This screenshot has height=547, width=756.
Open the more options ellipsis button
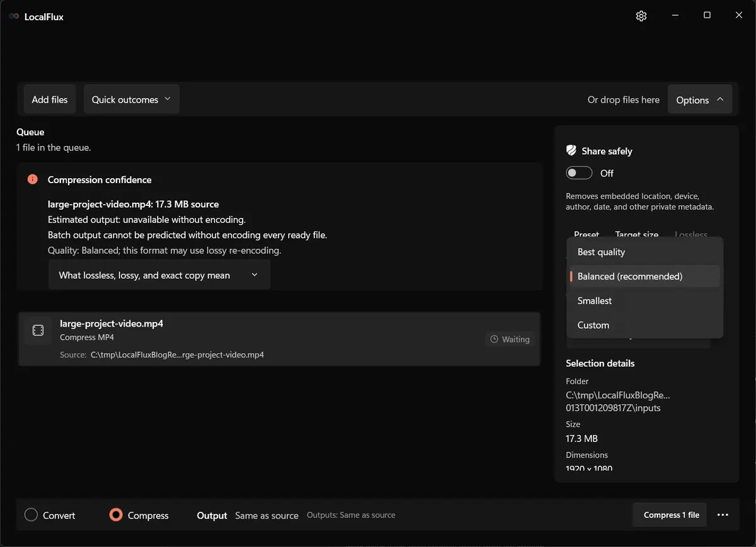point(723,515)
